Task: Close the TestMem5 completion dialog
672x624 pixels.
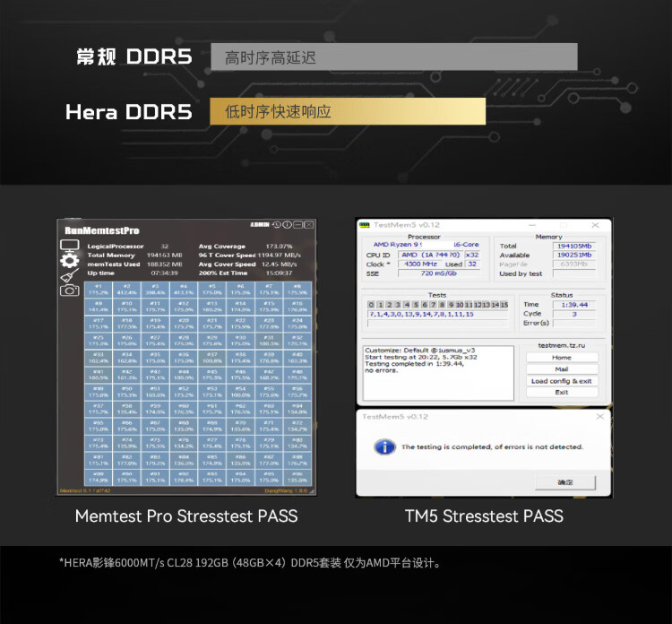Action: coord(600,416)
